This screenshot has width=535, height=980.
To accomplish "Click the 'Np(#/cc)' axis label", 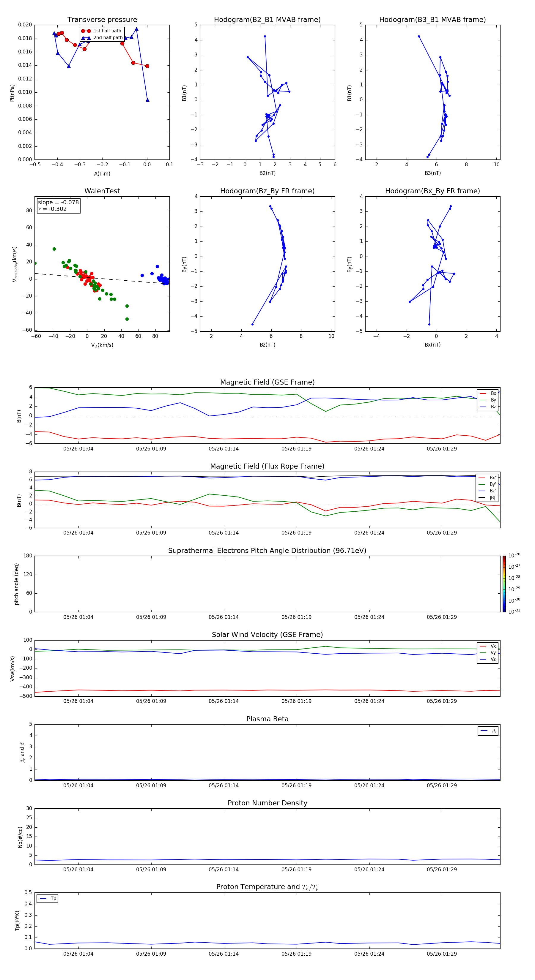I will tap(20, 837).
